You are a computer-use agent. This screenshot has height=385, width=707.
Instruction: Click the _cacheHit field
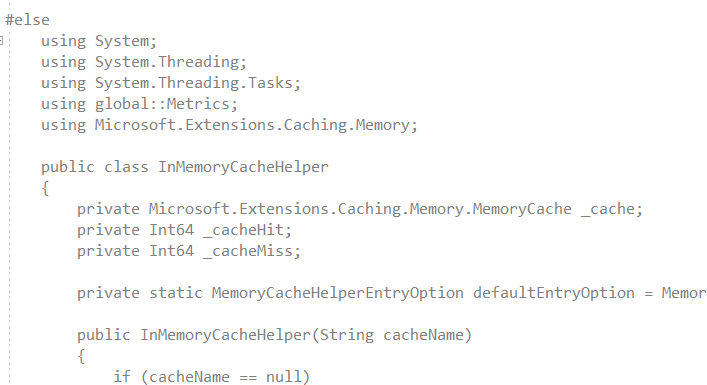247,230
